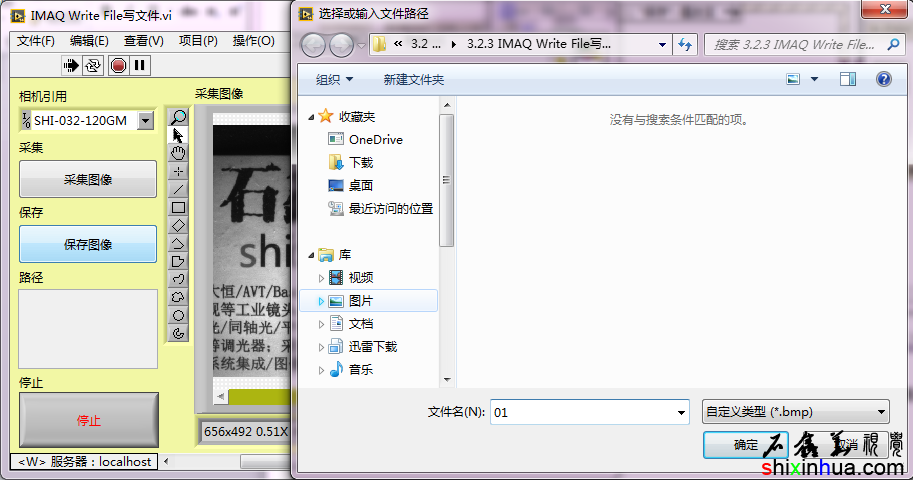
Task: Click the Pause execution icon
Action: (x=140, y=65)
